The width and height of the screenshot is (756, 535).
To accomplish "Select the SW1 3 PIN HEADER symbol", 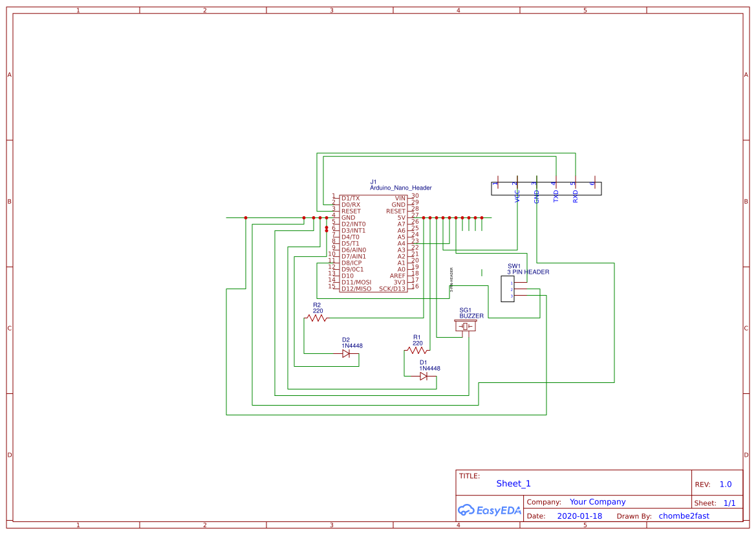I will coord(508,288).
